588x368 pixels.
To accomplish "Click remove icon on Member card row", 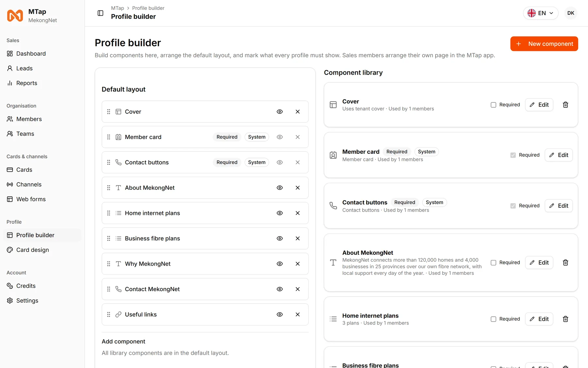I will (x=298, y=137).
